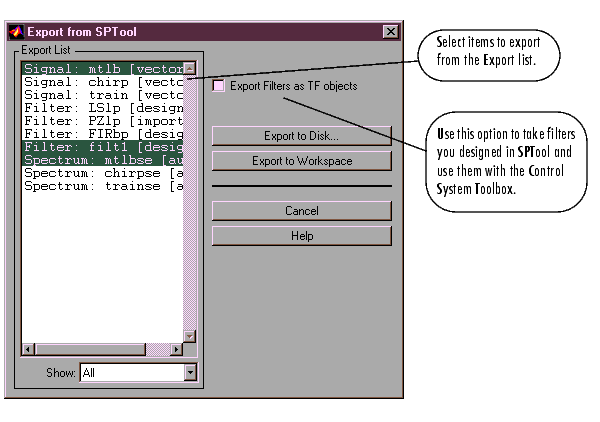Select Signal: mtlb in Export List

tap(103, 69)
